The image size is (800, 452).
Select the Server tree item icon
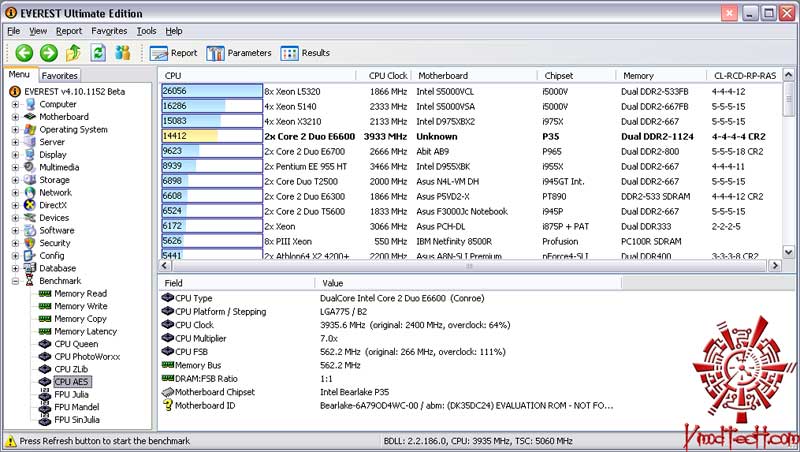pyautogui.click(x=30, y=142)
